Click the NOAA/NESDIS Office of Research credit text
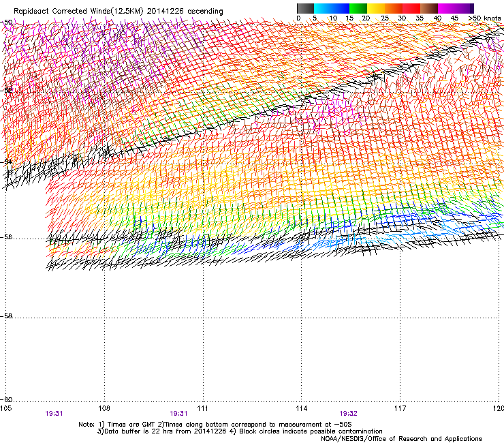Screen dimensions: 504x443 pyautogui.click(x=401, y=439)
